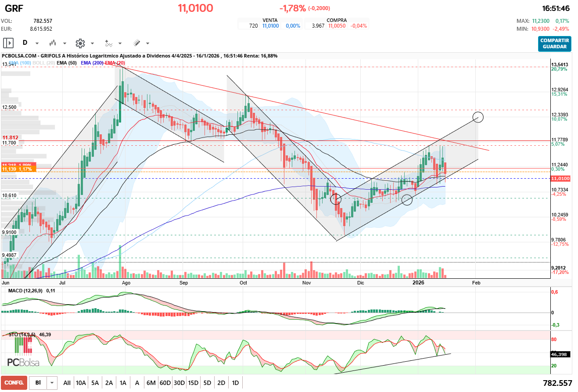Select the All time range

67,383
